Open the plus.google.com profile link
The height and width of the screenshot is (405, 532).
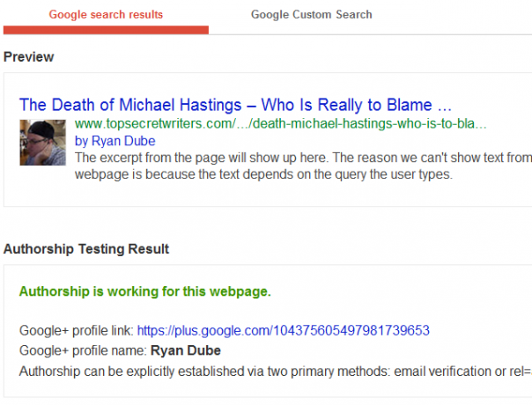284,331
